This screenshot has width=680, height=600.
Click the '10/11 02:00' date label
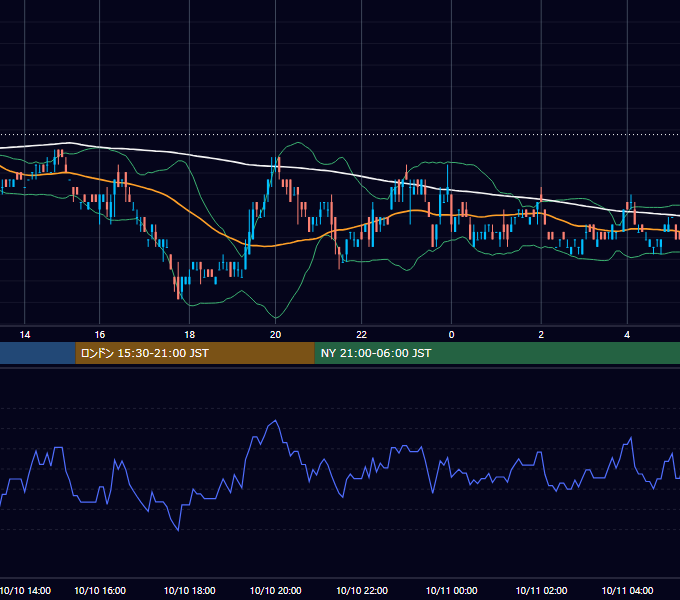click(x=541, y=590)
